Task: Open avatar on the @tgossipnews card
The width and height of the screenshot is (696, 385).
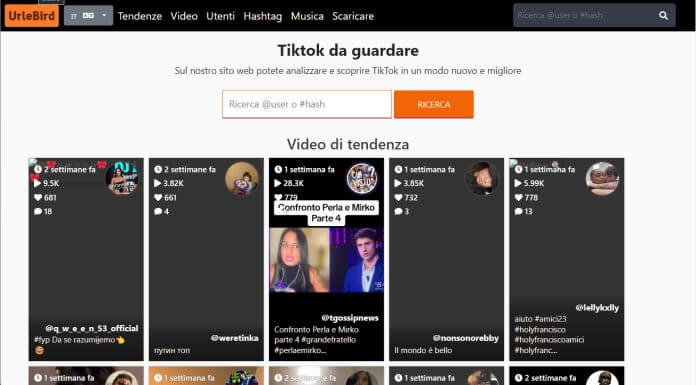Action: coord(362,179)
